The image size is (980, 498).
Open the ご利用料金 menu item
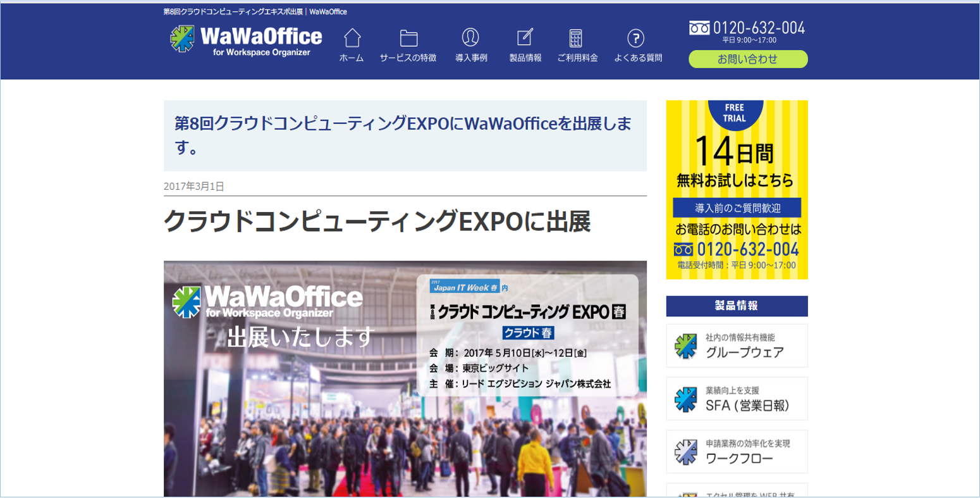pyautogui.click(x=577, y=58)
